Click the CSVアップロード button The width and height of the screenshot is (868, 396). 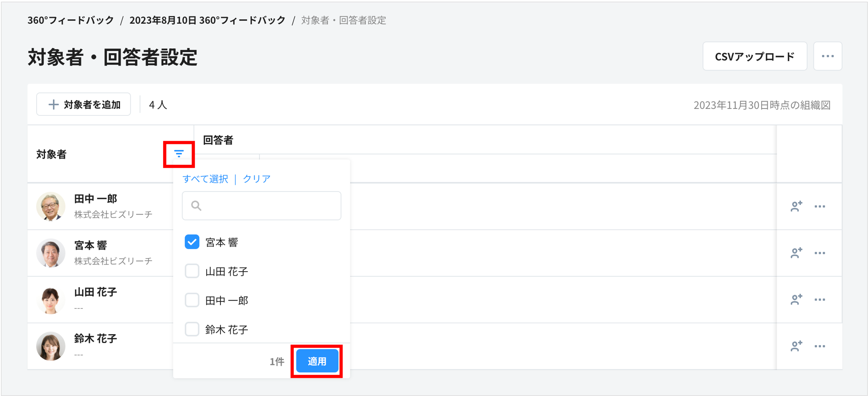pyautogui.click(x=755, y=56)
